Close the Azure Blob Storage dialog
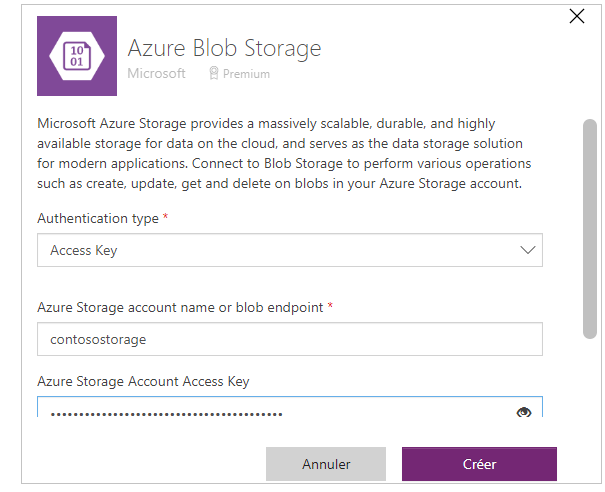 (x=577, y=16)
